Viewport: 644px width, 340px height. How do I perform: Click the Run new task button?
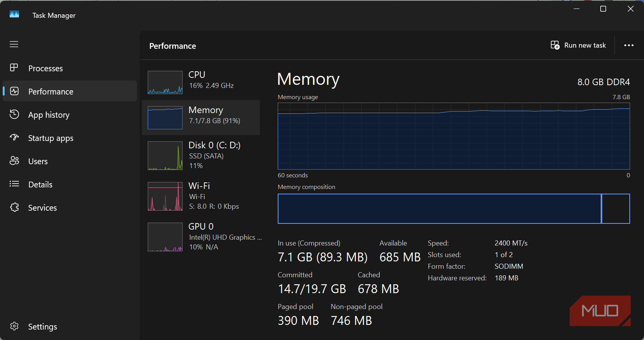point(578,45)
